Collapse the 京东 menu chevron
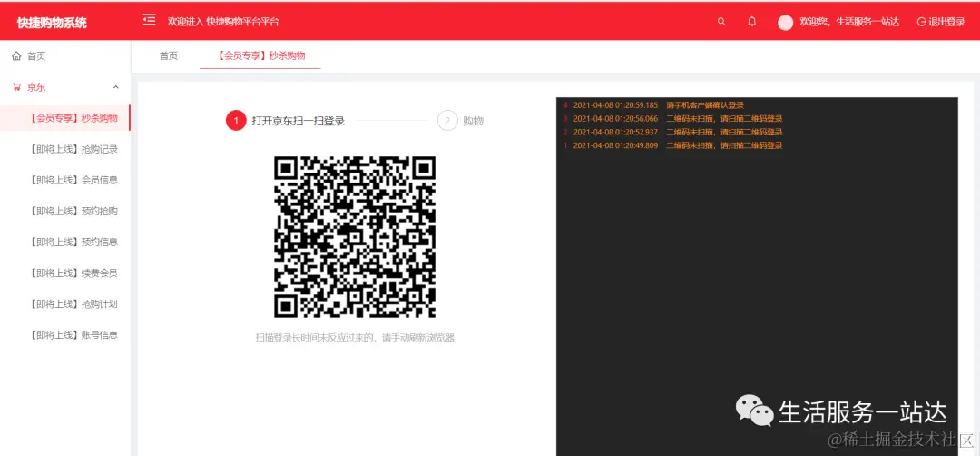980x456 pixels. tap(115, 87)
